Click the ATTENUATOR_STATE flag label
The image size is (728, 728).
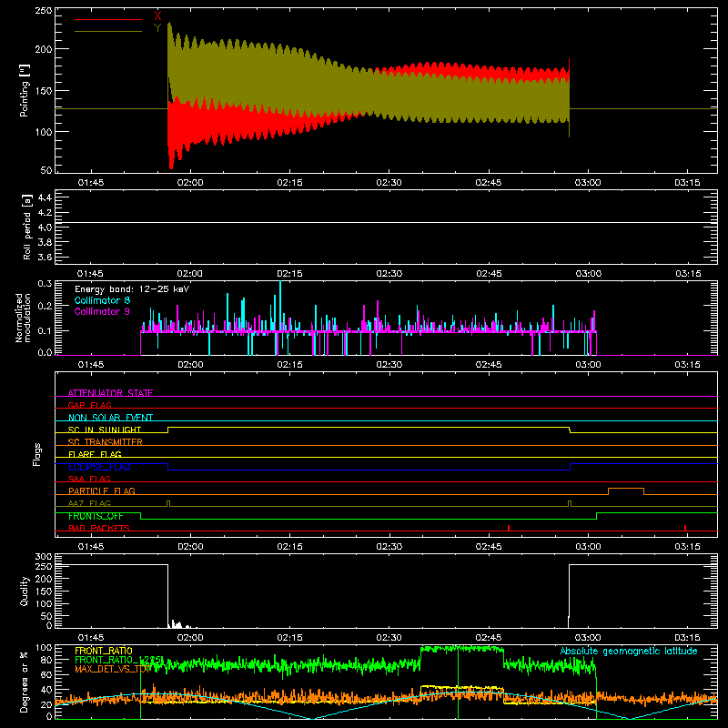pos(110,393)
